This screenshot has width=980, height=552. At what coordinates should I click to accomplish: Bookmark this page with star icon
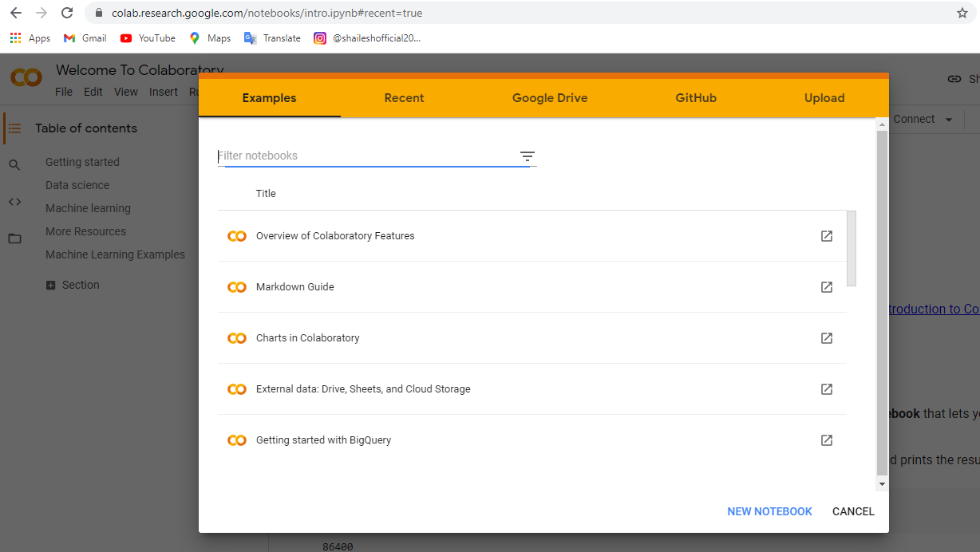(962, 13)
